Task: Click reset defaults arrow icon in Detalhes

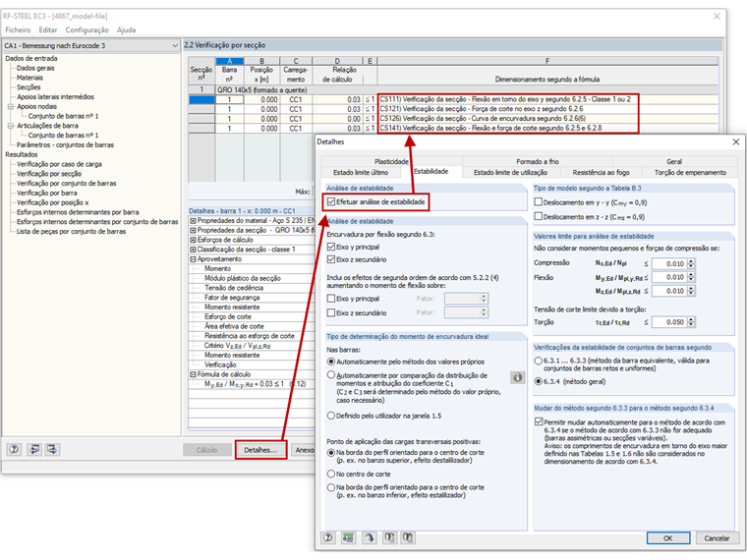Action: click(369, 537)
